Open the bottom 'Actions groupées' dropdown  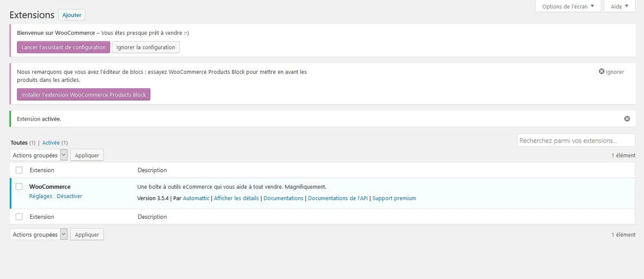[39, 234]
